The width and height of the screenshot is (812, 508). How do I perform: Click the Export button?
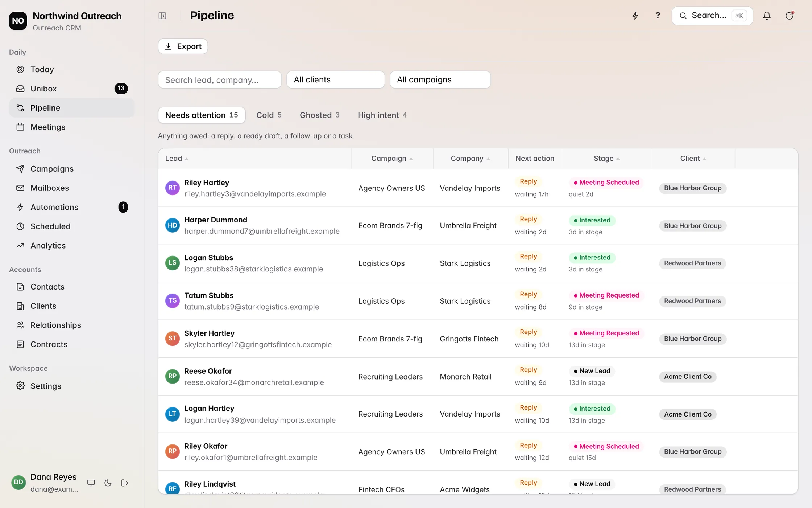183,46
